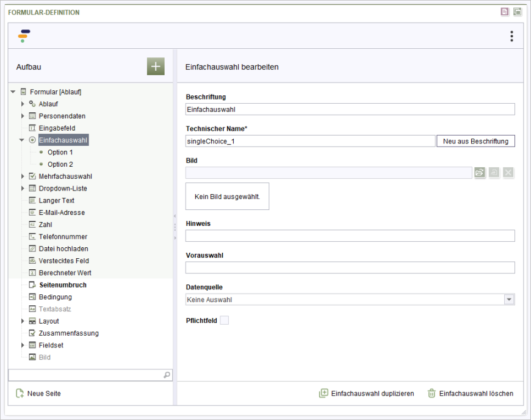531x420 pixels.
Task: Click the green plus add element button
Action: click(156, 67)
